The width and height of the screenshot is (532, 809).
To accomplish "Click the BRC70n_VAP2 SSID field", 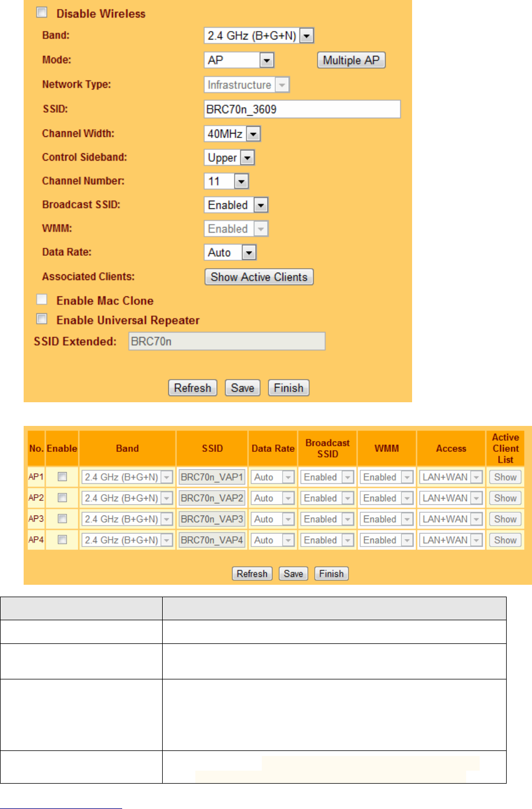I will [x=212, y=498].
